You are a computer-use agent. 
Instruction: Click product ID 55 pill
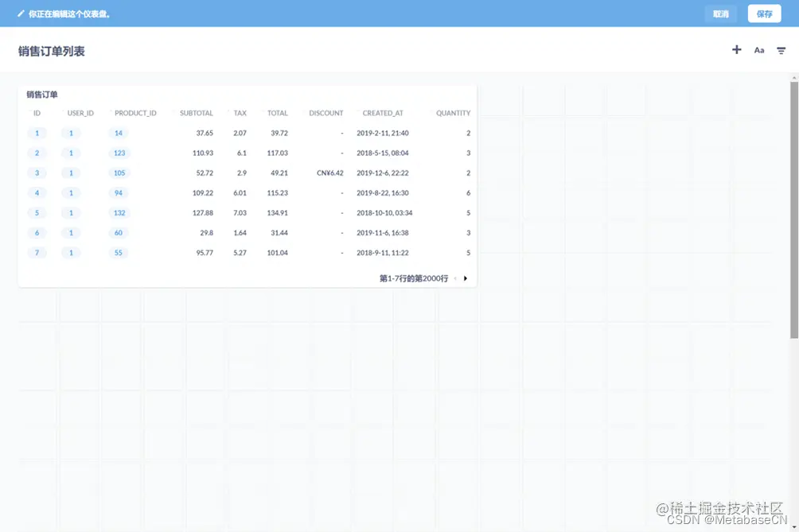pos(119,253)
